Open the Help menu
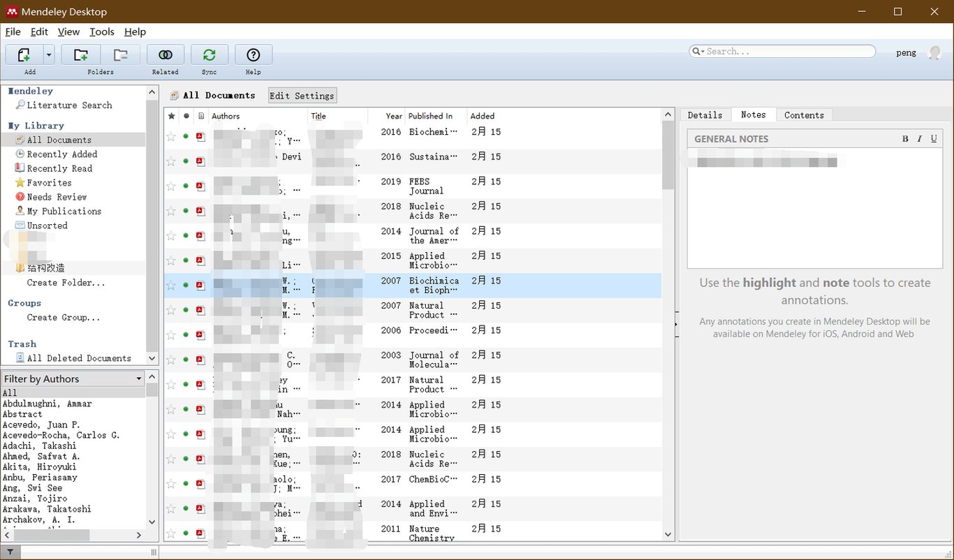The height and width of the screenshot is (560, 954). [x=135, y=31]
